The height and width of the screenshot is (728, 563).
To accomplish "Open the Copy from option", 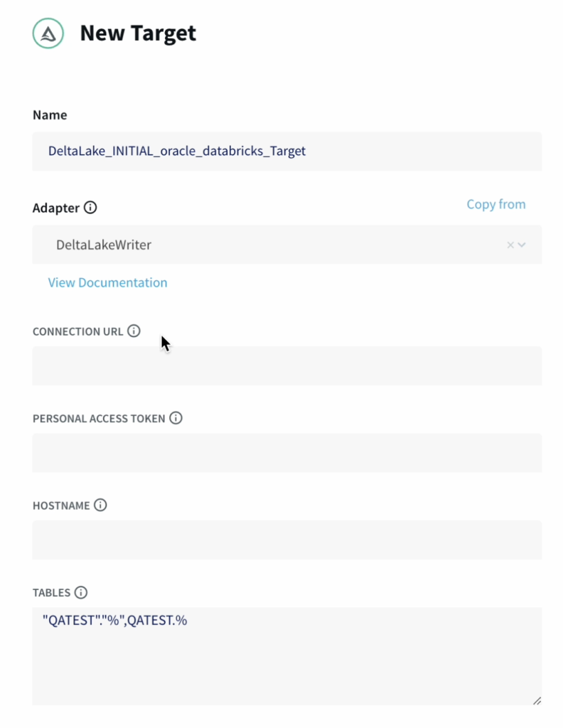I will (495, 204).
